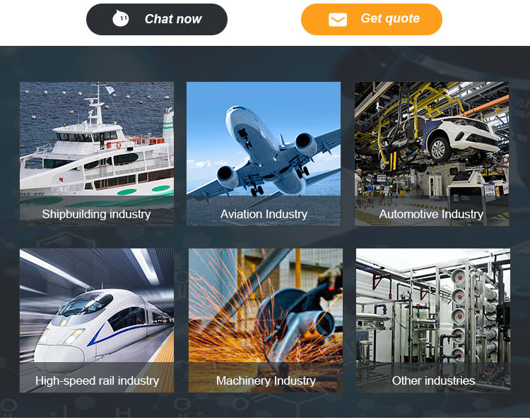Request a quote via Get quote button

click(x=372, y=19)
